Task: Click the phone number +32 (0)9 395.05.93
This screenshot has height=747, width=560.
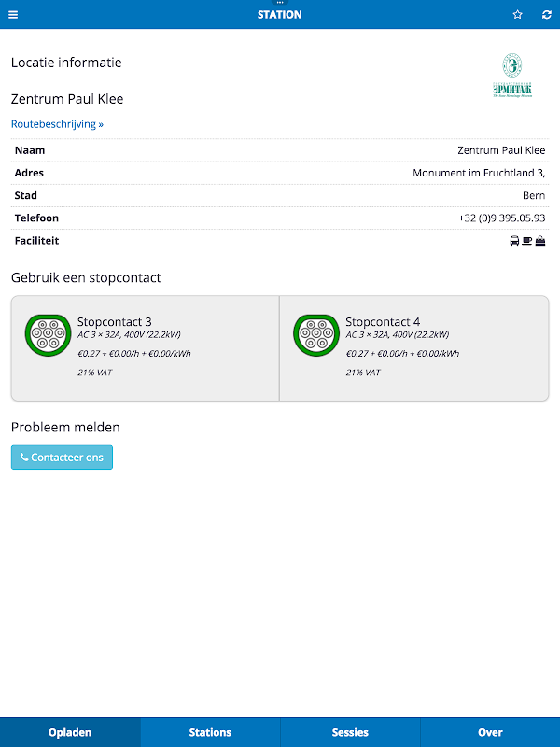Action: click(x=501, y=218)
